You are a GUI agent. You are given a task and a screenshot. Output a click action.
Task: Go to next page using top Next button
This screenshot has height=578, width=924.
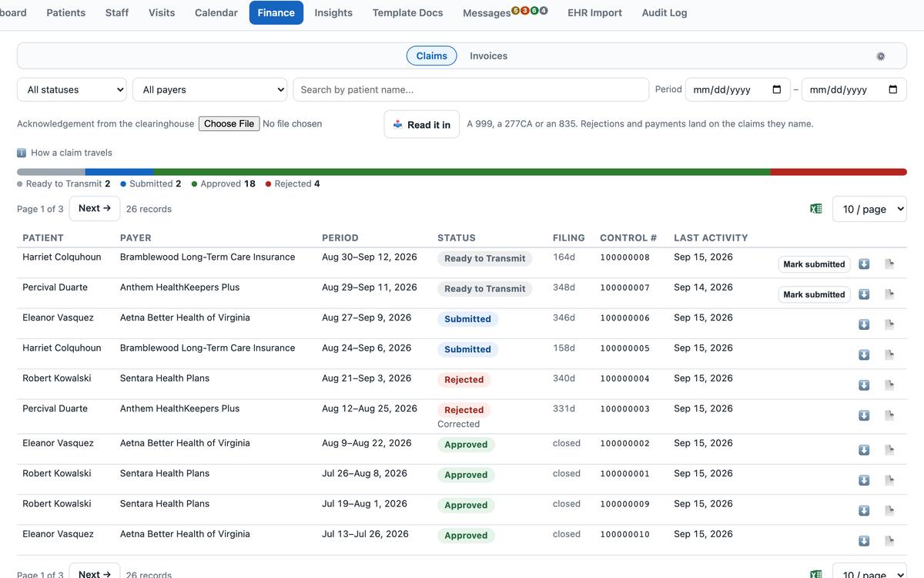[95, 208]
